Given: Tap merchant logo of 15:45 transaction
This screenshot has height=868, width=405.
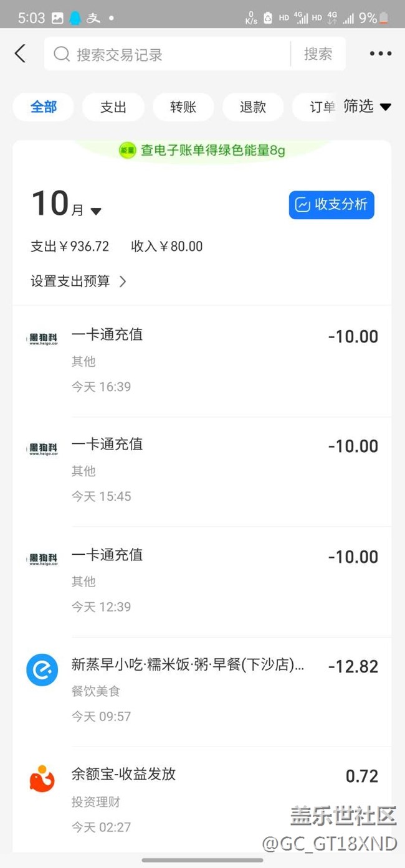Looking at the screenshot, I should pos(42,449).
